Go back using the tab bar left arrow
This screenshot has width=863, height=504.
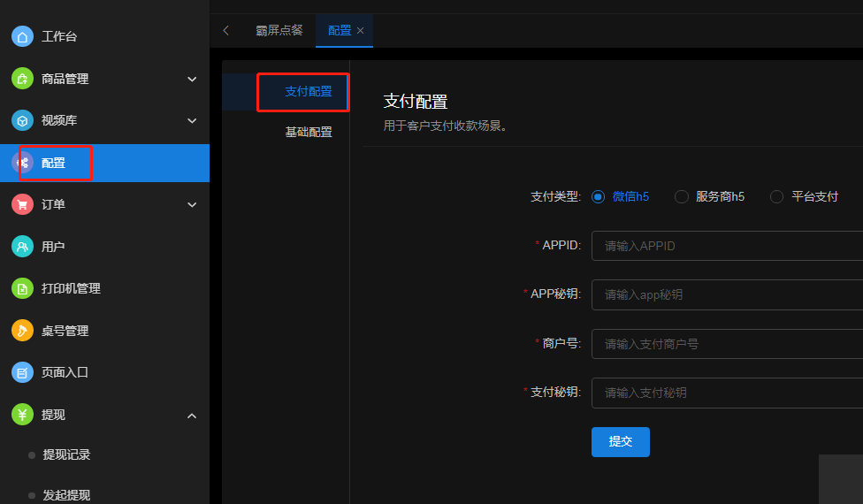tap(225, 31)
